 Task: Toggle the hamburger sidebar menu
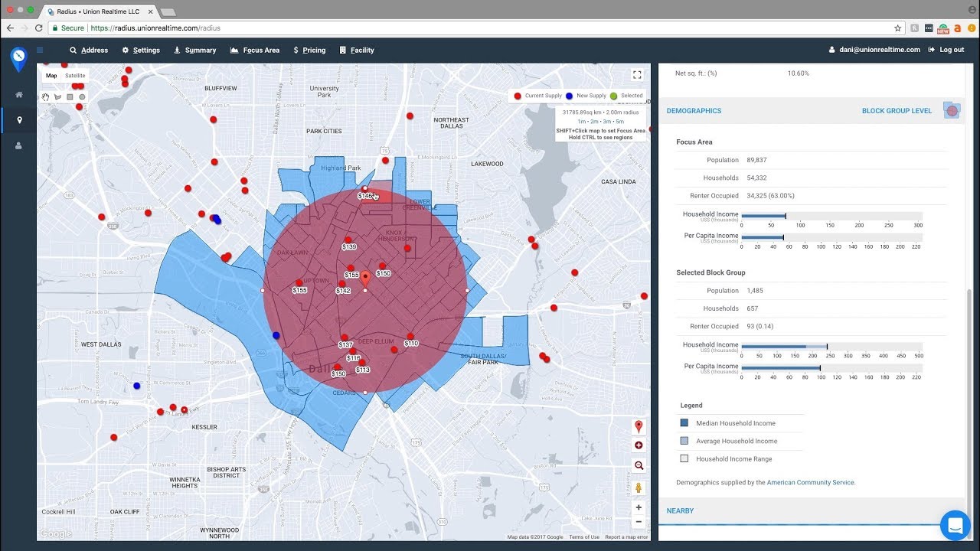40,51
